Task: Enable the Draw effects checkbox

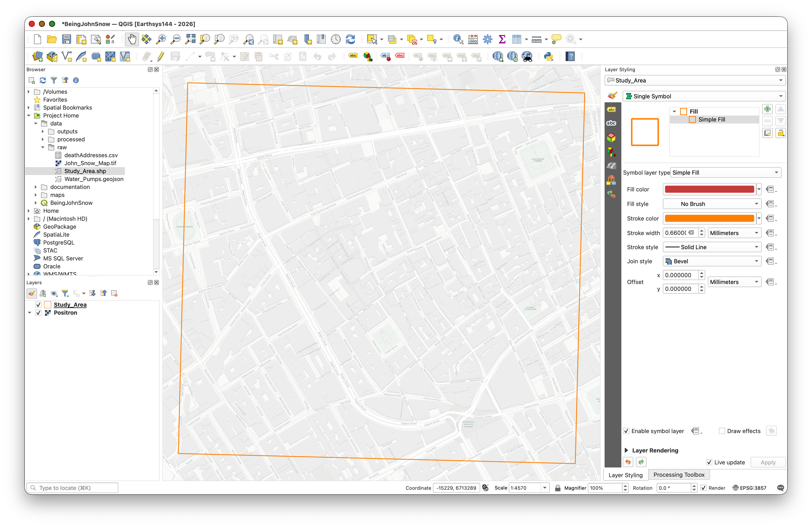Action: click(x=722, y=431)
